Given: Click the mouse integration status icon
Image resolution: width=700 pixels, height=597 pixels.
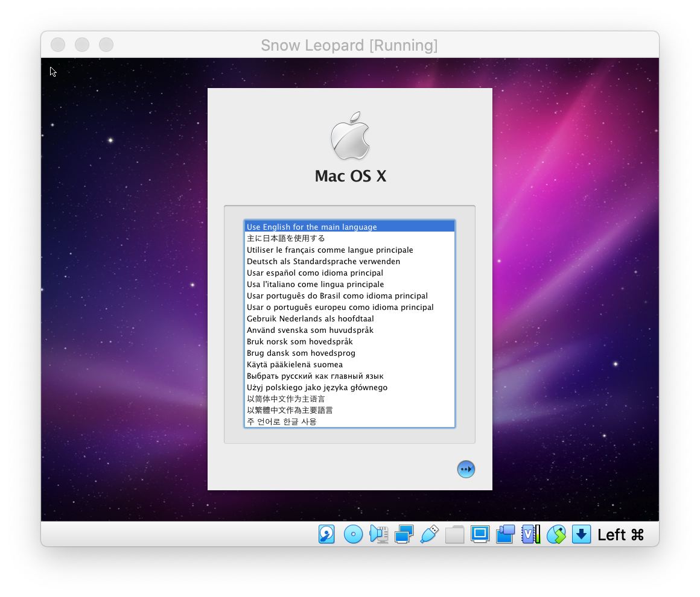Looking at the screenshot, I should 556,534.
